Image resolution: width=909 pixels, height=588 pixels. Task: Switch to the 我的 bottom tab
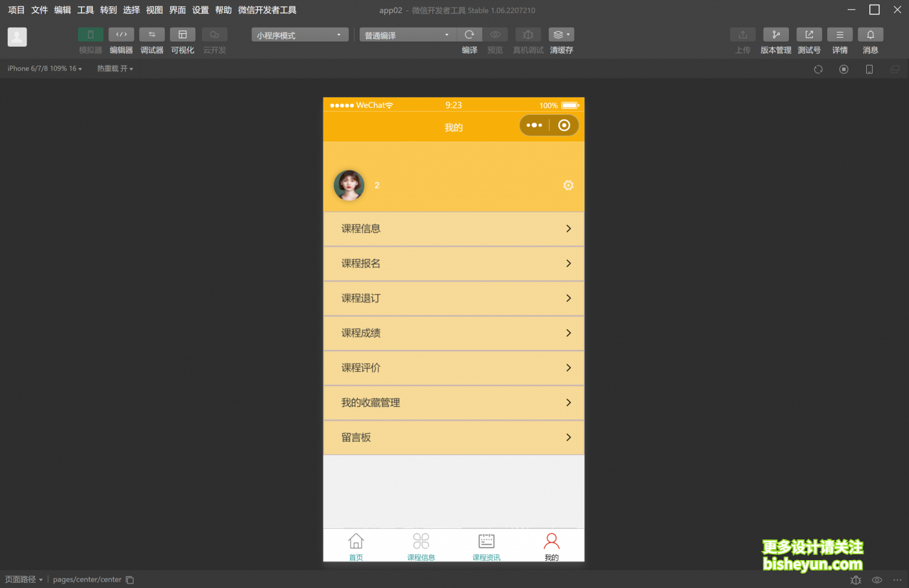point(552,546)
